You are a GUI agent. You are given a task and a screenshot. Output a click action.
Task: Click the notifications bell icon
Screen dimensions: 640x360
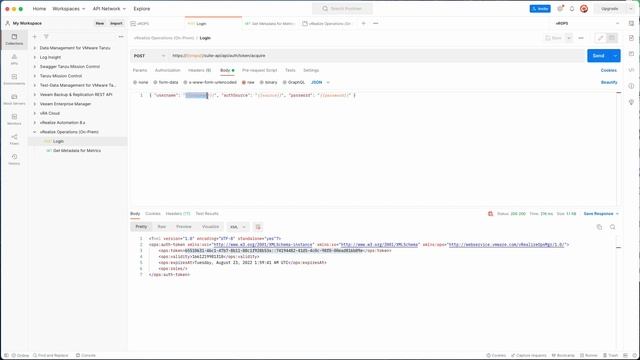coord(572,9)
